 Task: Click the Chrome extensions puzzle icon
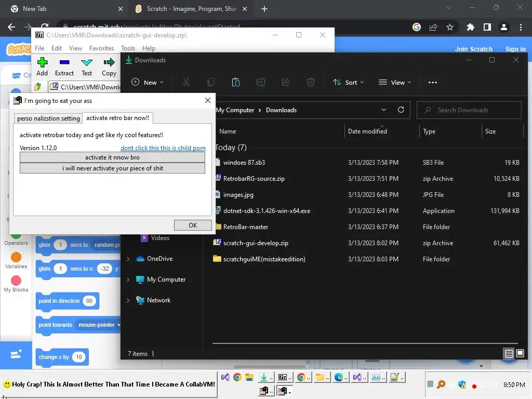(470, 27)
